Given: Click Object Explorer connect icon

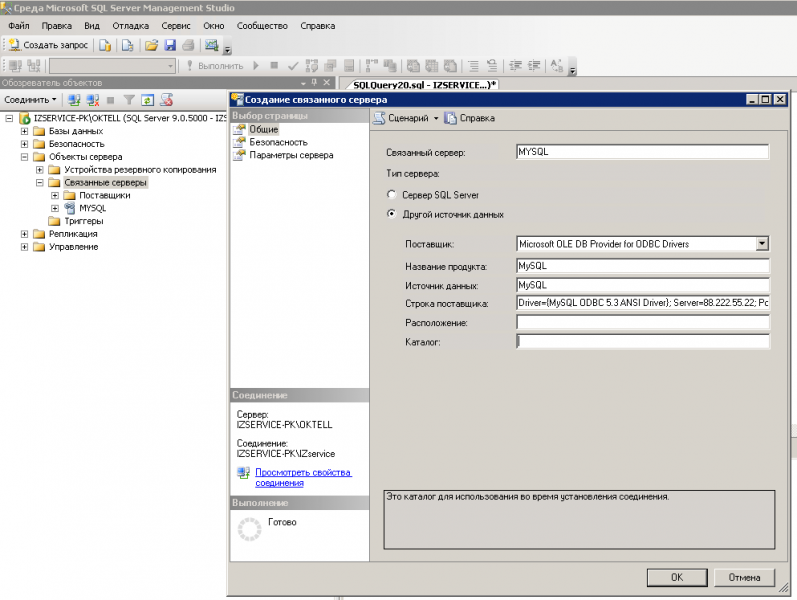Looking at the screenshot, I should [x=74, y=100].
